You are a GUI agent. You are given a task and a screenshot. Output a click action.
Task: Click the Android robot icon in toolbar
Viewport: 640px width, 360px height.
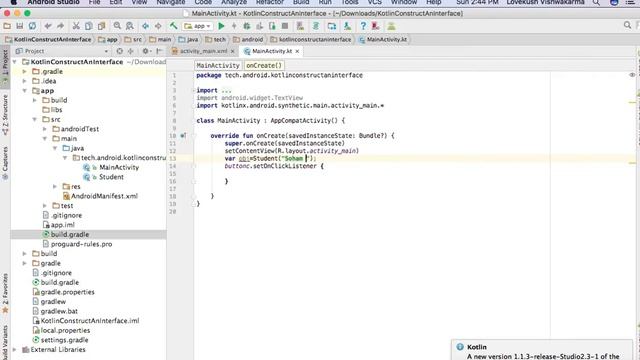(x=391, y=26)
